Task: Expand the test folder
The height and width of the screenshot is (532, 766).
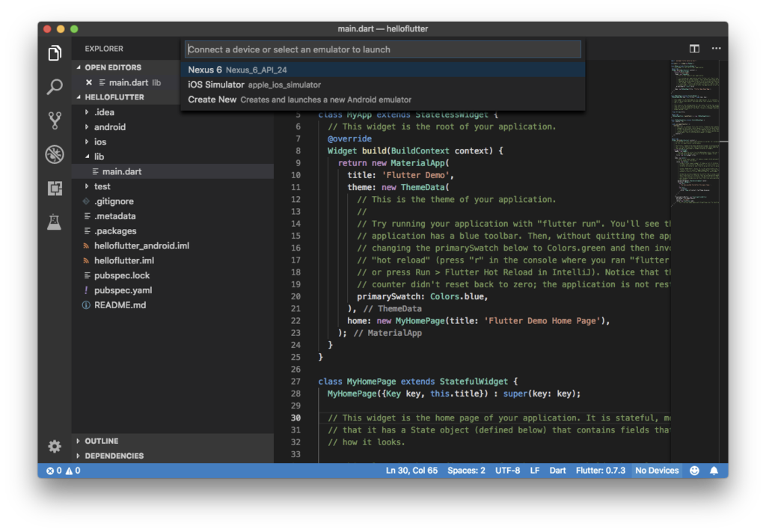Action: (87, 186)
